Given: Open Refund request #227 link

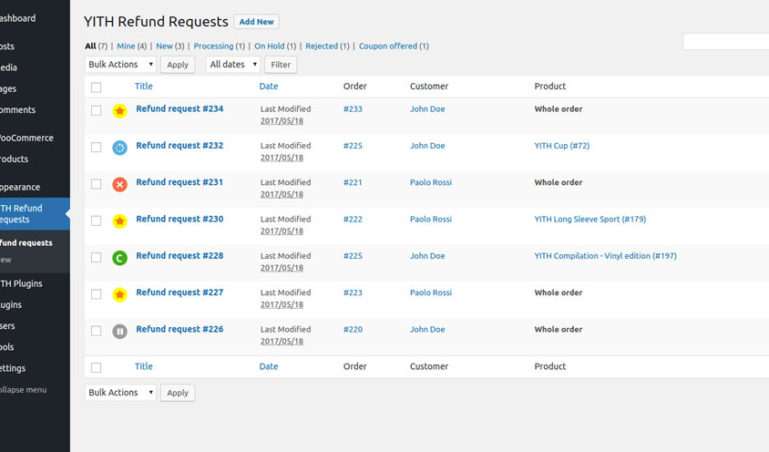Looking at the screenshot, I should (x=179, y=293).
